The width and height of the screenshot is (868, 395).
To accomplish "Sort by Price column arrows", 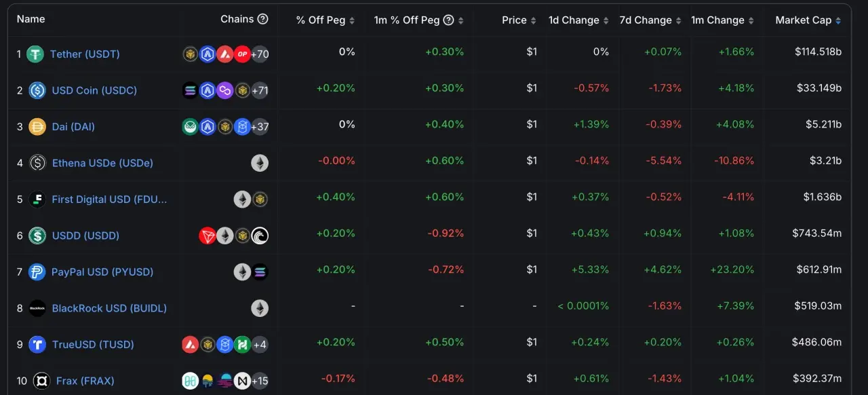I will [534, 20].
